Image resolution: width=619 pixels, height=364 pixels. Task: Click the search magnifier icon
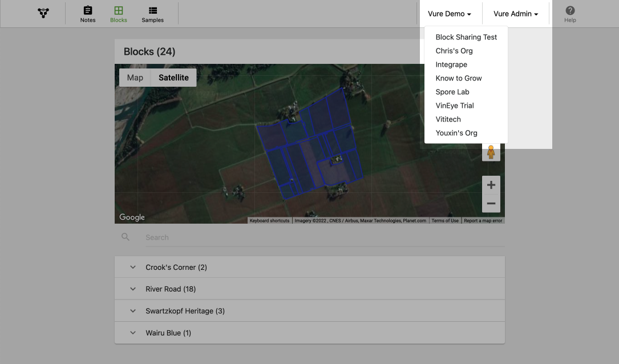point(125,237)
